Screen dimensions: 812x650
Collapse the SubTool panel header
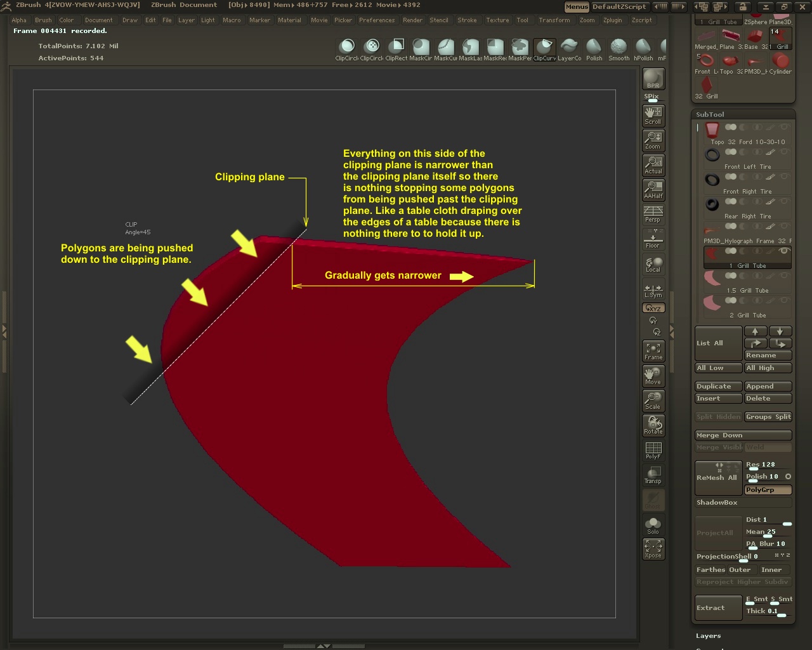710,114
